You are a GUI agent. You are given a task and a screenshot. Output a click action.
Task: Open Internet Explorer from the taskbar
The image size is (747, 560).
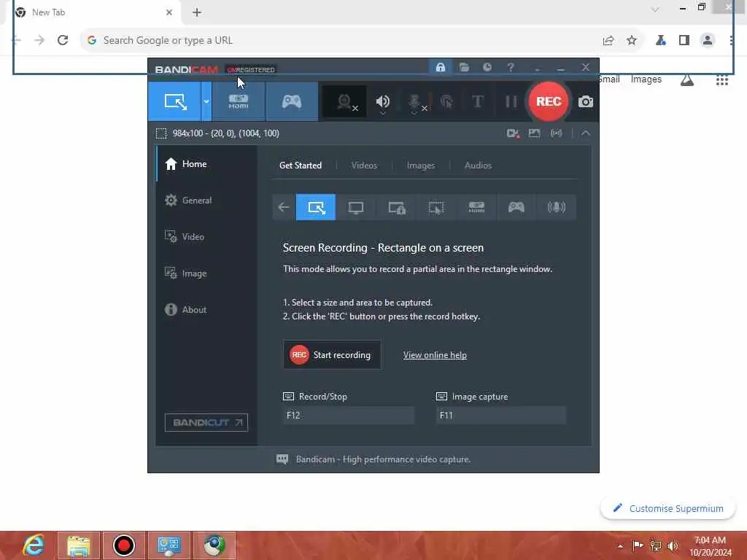[x=34, y=545]
